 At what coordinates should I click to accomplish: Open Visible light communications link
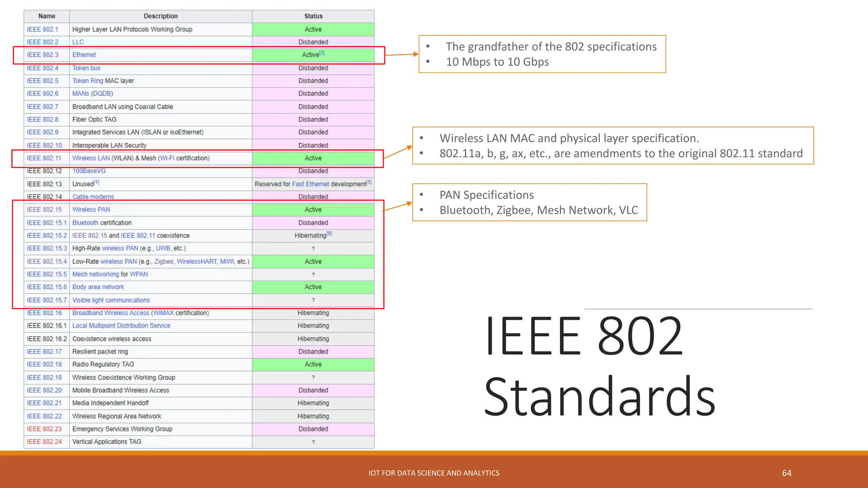[x=111, y=300]
